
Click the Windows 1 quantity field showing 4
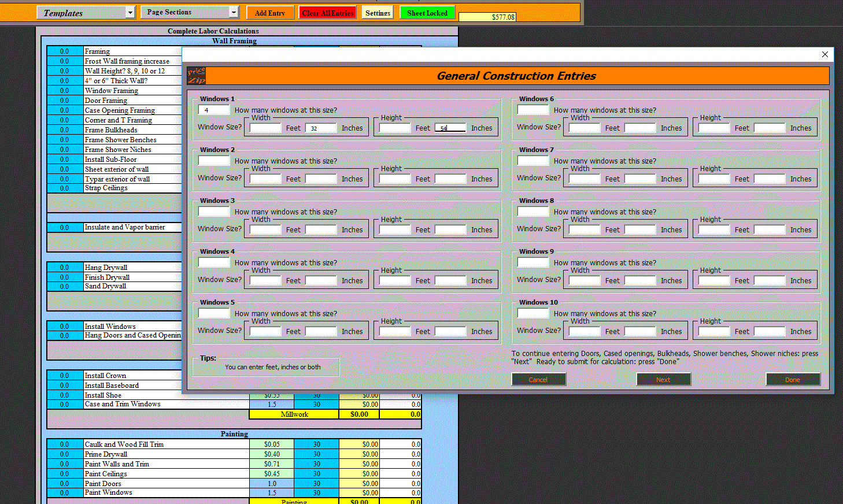pos(213,109)
